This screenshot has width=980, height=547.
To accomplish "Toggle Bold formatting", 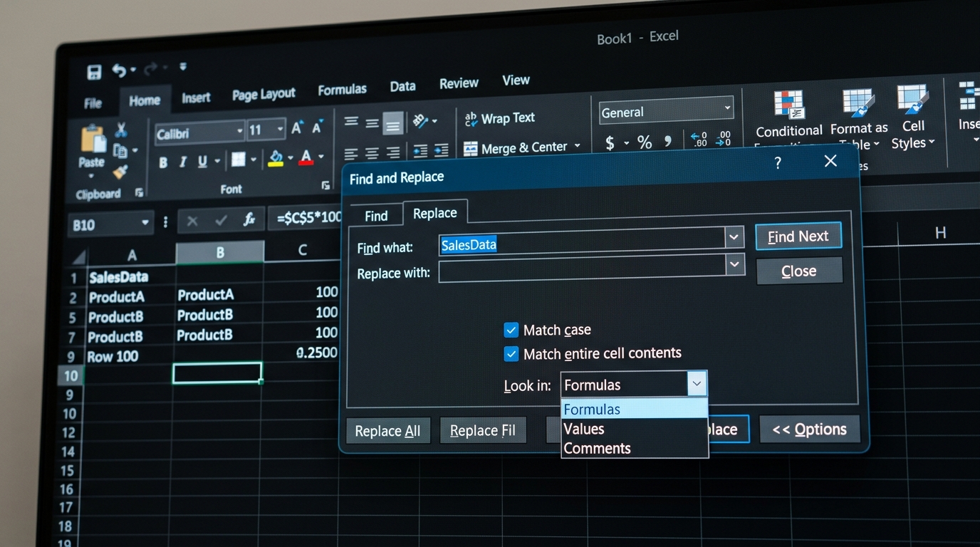I will [x=163, y=162].
